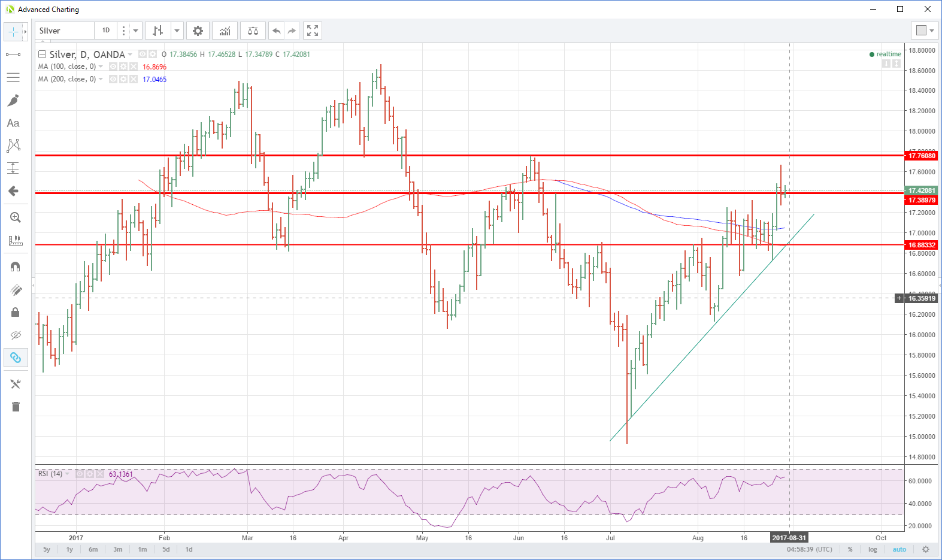Image resolution: width=942 pixels, height=560 pixels.
Task: Remove the MA 100 indicator
Action: [x=133, y=66]
